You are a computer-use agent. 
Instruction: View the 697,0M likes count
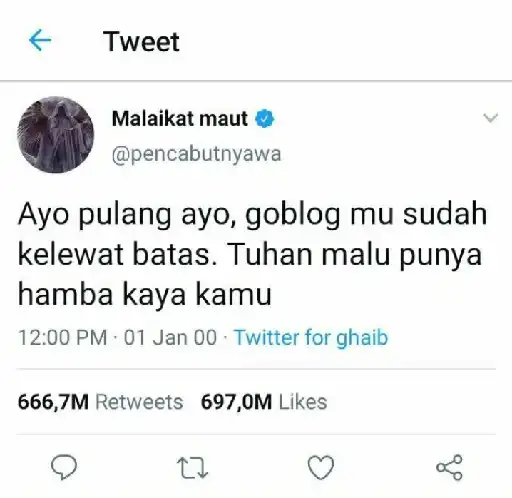(x=236, y=402)
